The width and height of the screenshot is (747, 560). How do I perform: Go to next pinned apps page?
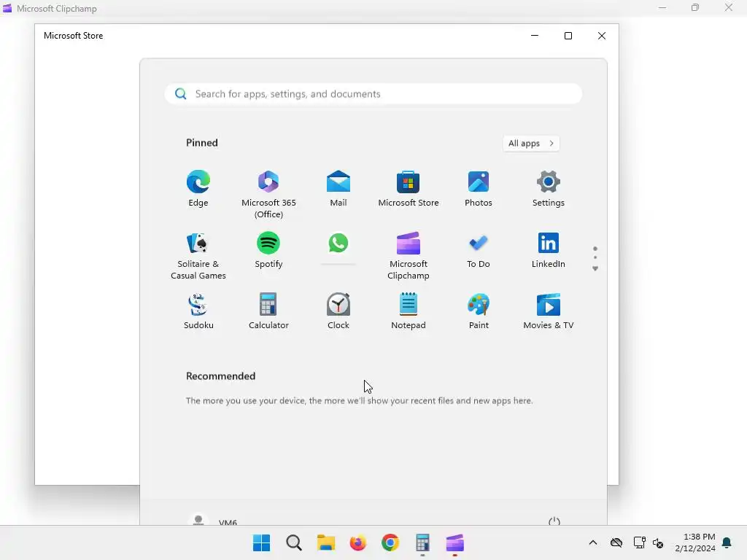[x=595, y=269]
